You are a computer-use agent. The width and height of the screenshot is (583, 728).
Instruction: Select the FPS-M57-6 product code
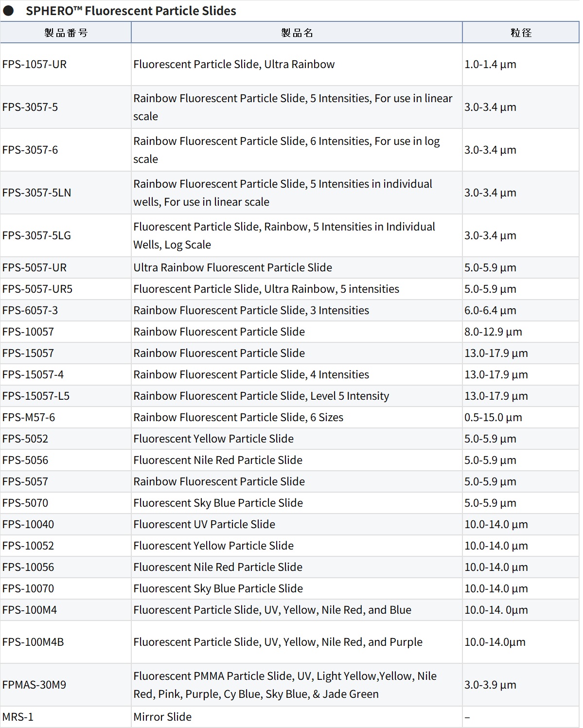click(x=29, y=417)
